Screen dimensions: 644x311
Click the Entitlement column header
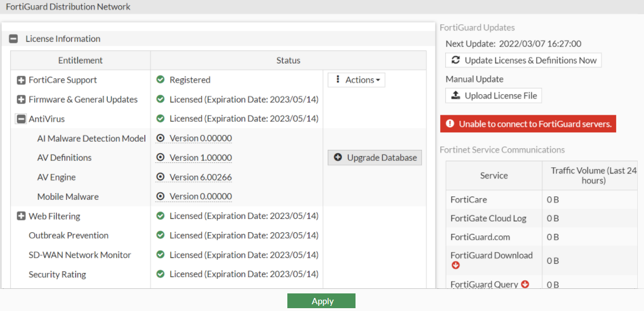pos(81,60)
